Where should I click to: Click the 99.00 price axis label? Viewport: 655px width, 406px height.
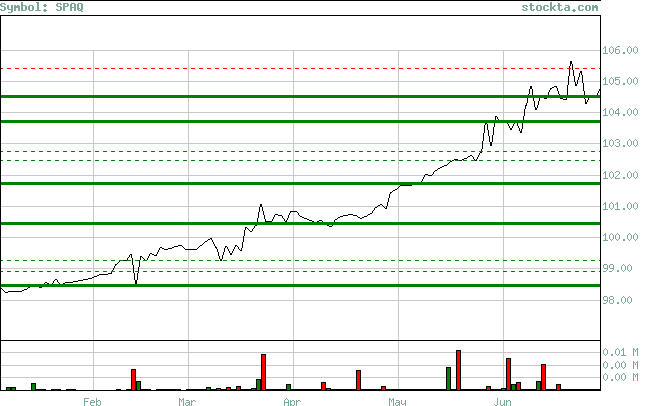(x=617, y=269)
